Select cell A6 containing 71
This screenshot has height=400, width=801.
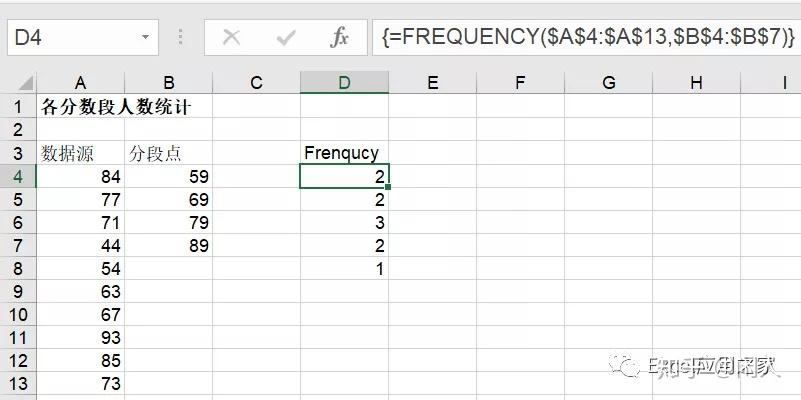80,222
